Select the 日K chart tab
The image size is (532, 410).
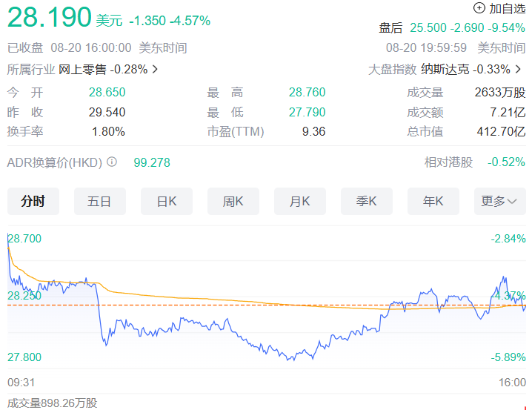(x=166, y=201)
